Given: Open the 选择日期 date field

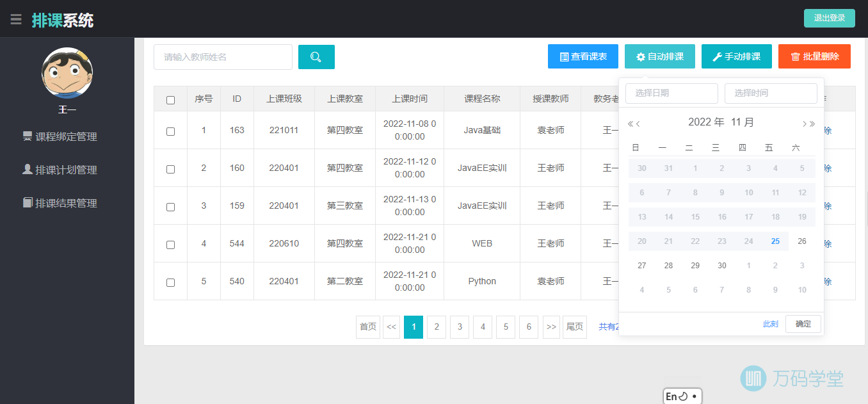Looking at the screenshot, I should [671, 93].
